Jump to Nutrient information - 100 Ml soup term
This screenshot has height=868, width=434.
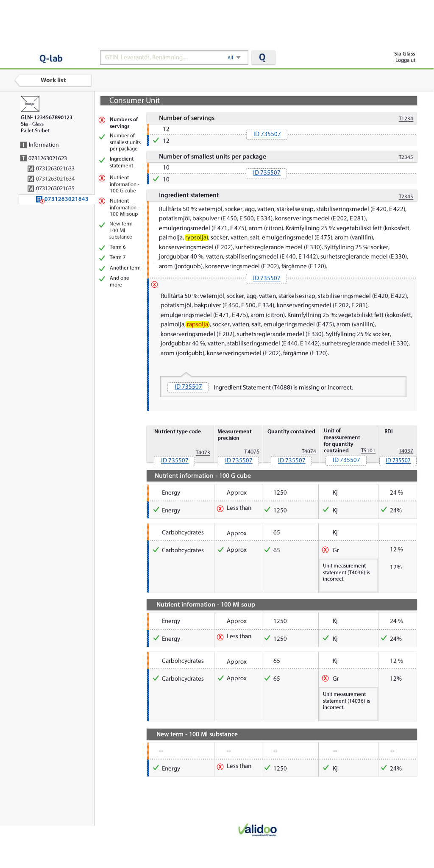click(x=124, y=207)
